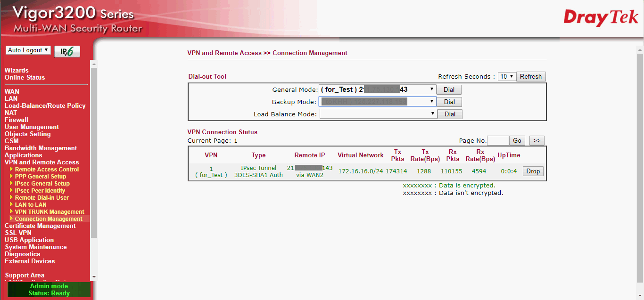Go to the next page with >>
The image size is (644, 300).
click(x=537, y=140)
